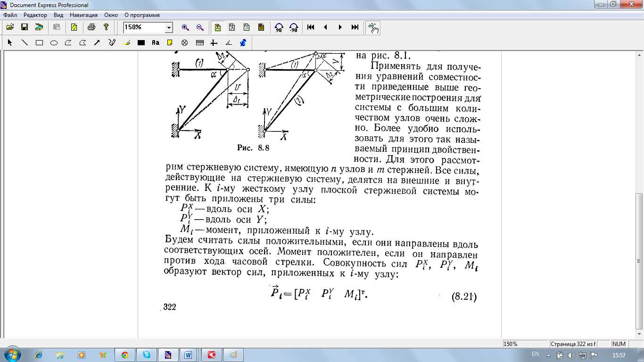Viewport: 644px width, 362px height.
Task: Open Skype from the taskbar
Action: click(146, 354)
